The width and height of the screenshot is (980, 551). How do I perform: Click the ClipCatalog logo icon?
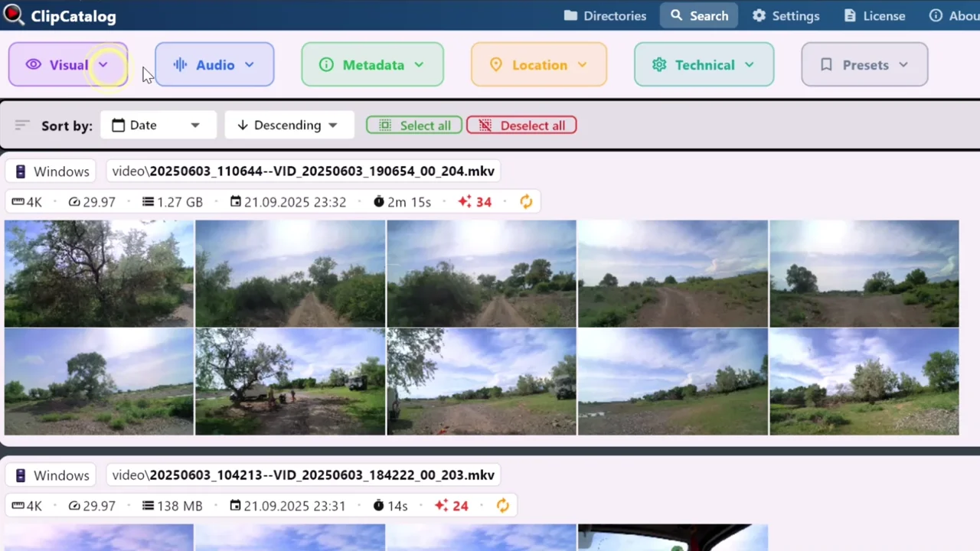click(x=13, y=14)
